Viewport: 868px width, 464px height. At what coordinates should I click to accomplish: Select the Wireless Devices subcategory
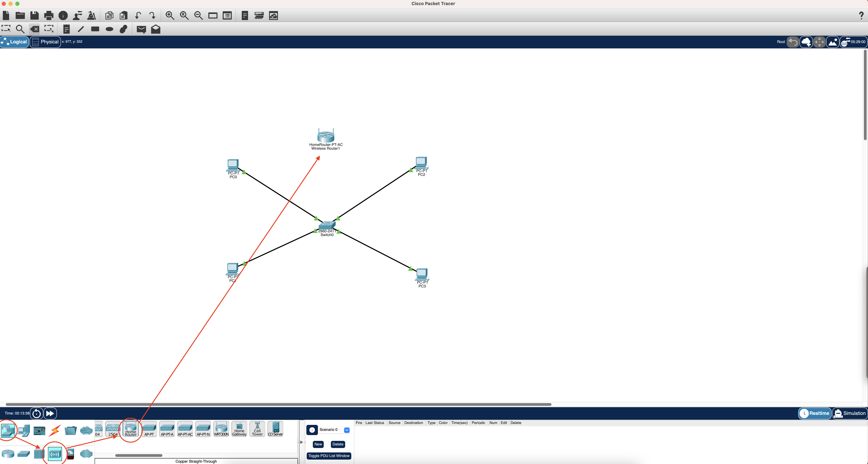coord(55,454)
